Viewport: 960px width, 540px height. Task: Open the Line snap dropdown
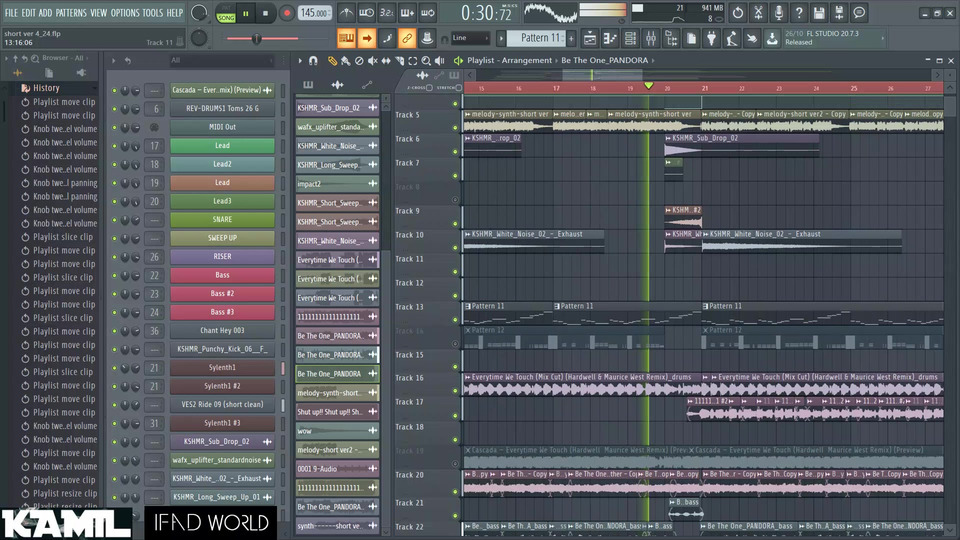(470, 38)
